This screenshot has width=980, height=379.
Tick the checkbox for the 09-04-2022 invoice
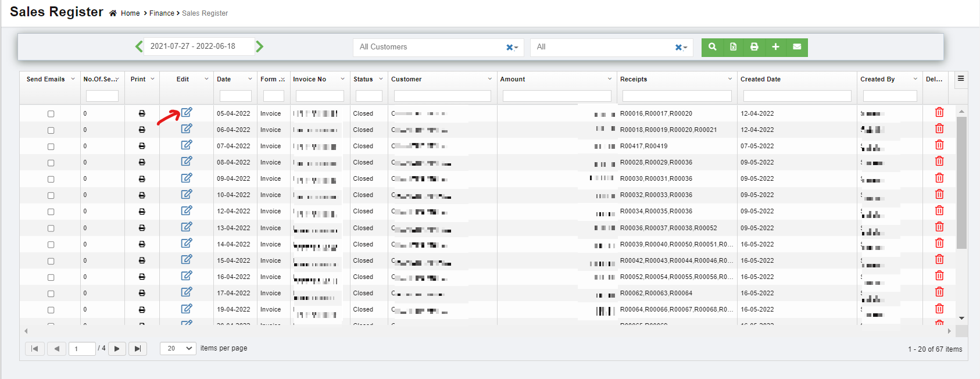[51, 179]
